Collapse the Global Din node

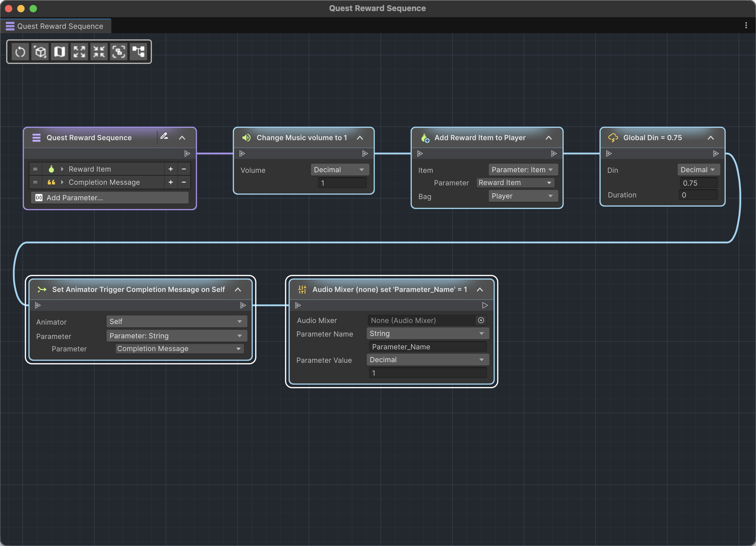pyautogui.click(x=711, y=138)
